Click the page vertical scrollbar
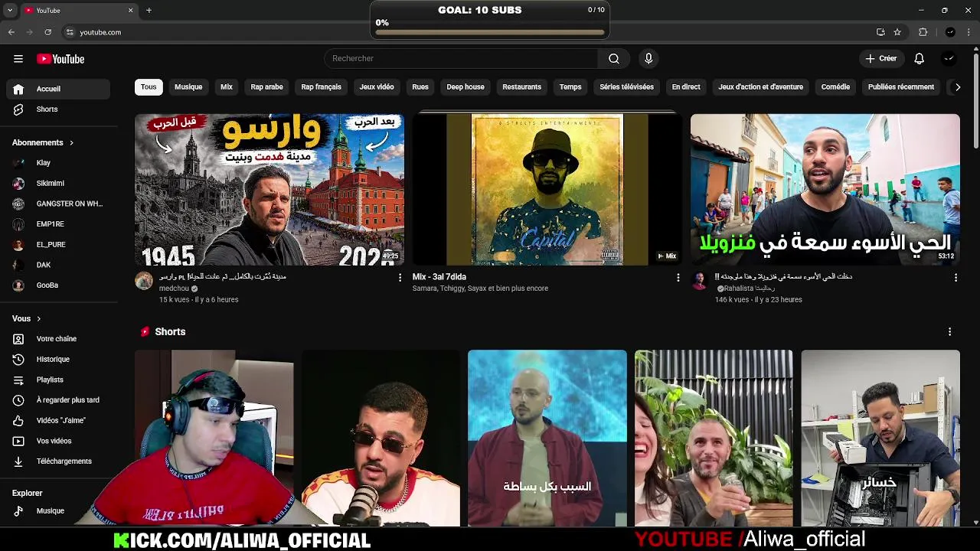The image size is (980, 551). coord(975,99)
